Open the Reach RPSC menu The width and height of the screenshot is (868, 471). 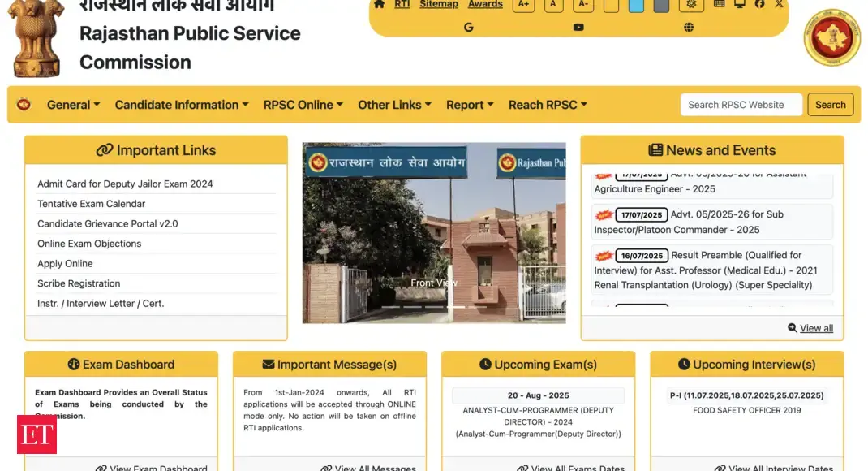[x=548, y=105]
